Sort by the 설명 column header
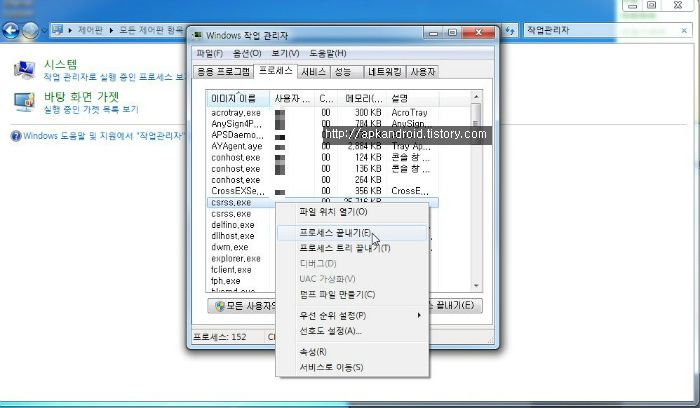Viewport: 700px width, 408px height. [x=413, y=98]
